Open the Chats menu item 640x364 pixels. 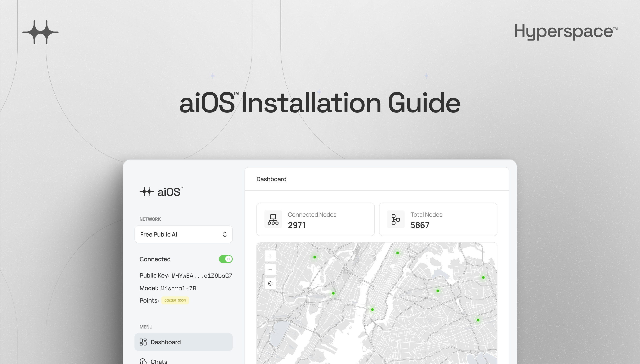[x=159, y=361]
